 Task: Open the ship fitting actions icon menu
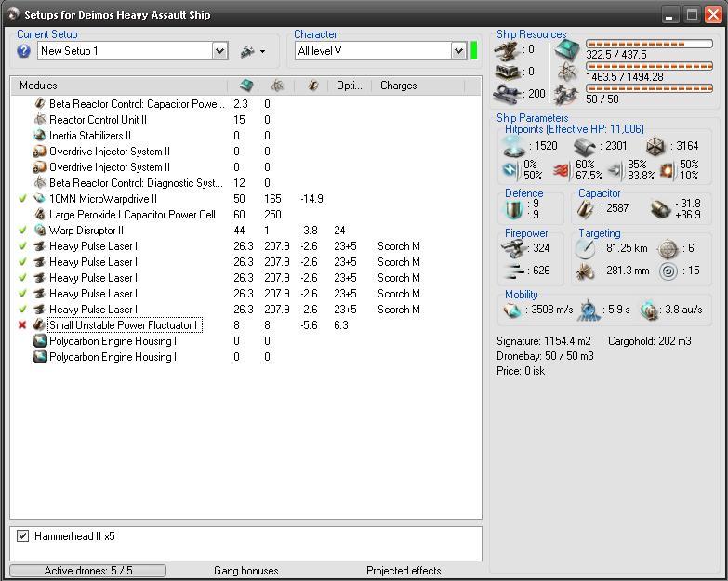tap(253, 51)
